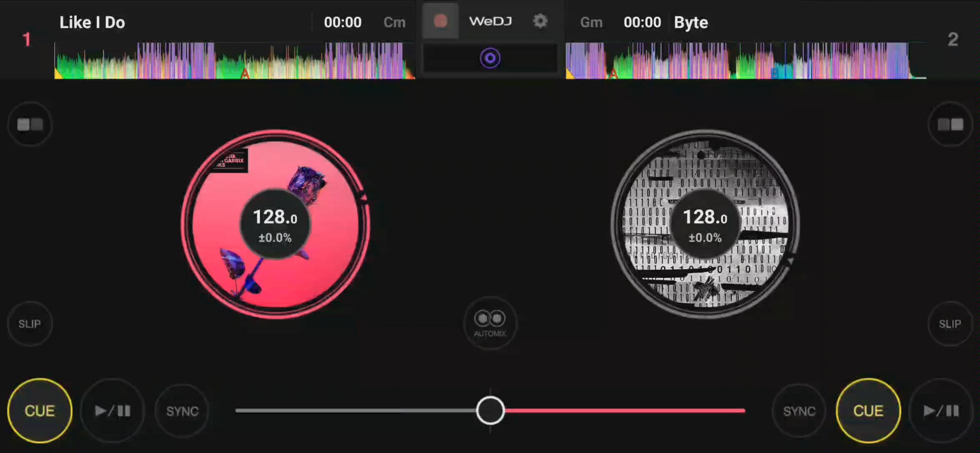
Task: Open track title Like I Do
Action: click(x=92, y=22)
